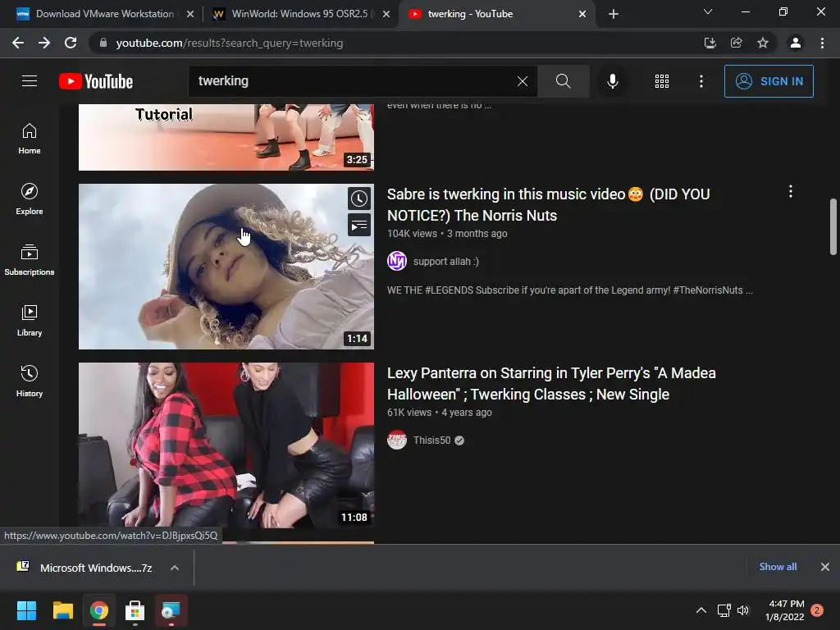Image resolution: width=840 pixels, height=630 pixels.
Task: Show all downloads
Action: click(x=778, y=567)
